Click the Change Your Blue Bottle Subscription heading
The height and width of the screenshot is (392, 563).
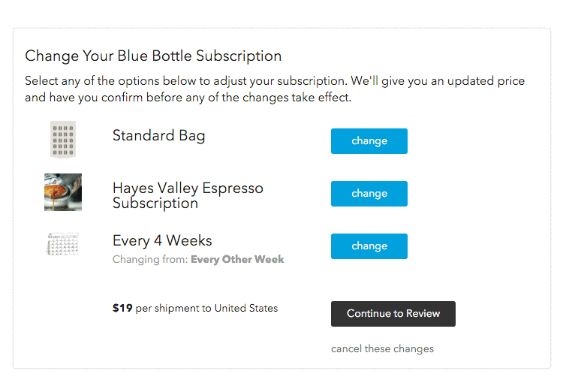[x=153, y=56]
